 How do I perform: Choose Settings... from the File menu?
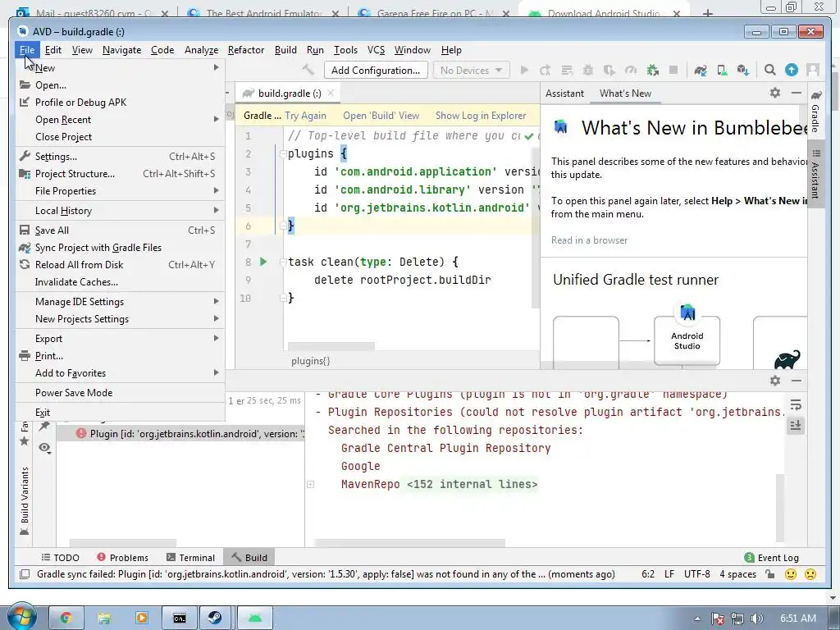pos(120,157)
